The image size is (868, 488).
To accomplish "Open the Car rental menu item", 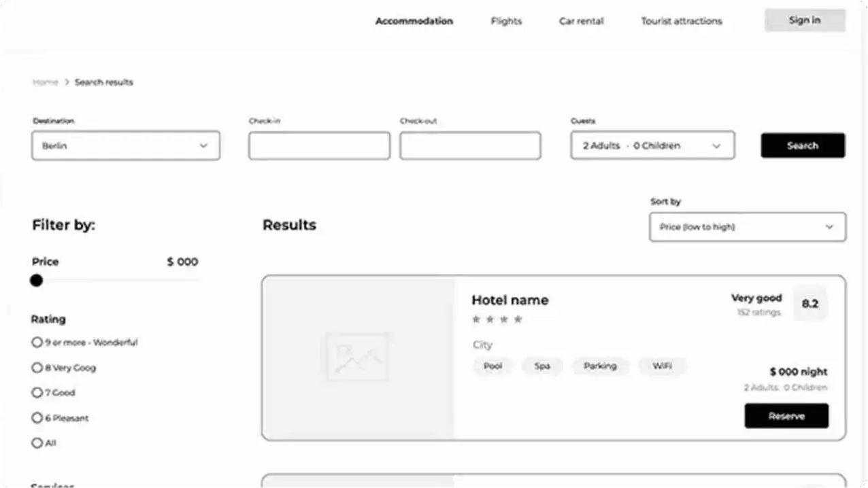I will (x=581, y=21).
